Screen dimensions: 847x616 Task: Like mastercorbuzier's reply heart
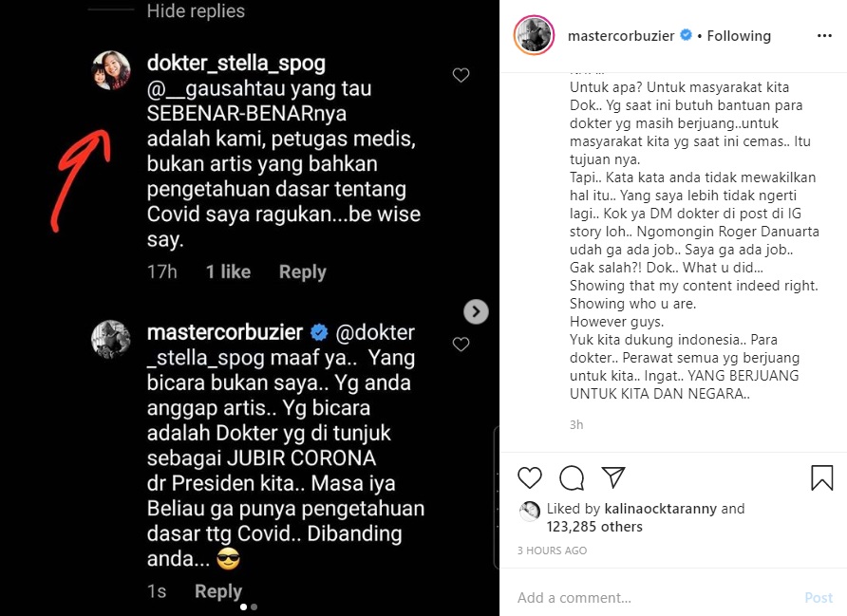pyautogui.click(x=461, y=344)
